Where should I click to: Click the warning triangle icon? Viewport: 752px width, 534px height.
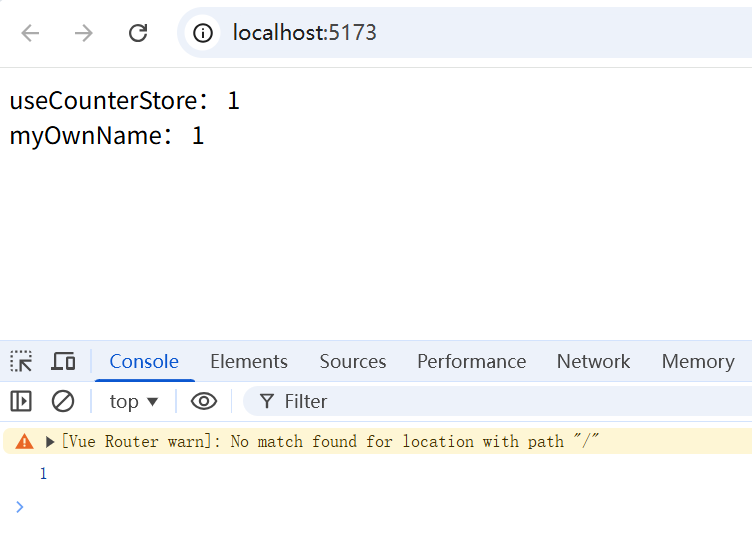[24, 441]
